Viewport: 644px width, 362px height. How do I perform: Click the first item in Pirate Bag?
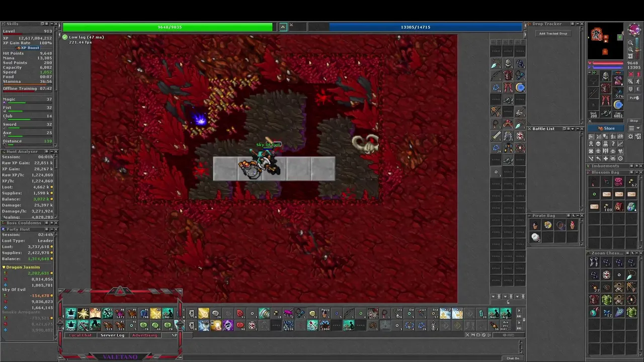pos(535,225)
